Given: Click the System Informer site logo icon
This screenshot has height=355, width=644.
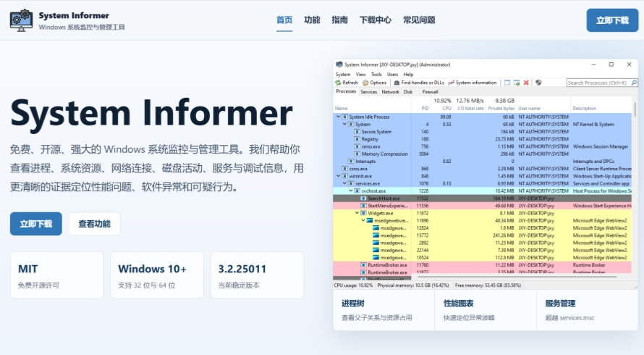Looking at the screenshot, I should click(x=22, y=20).
